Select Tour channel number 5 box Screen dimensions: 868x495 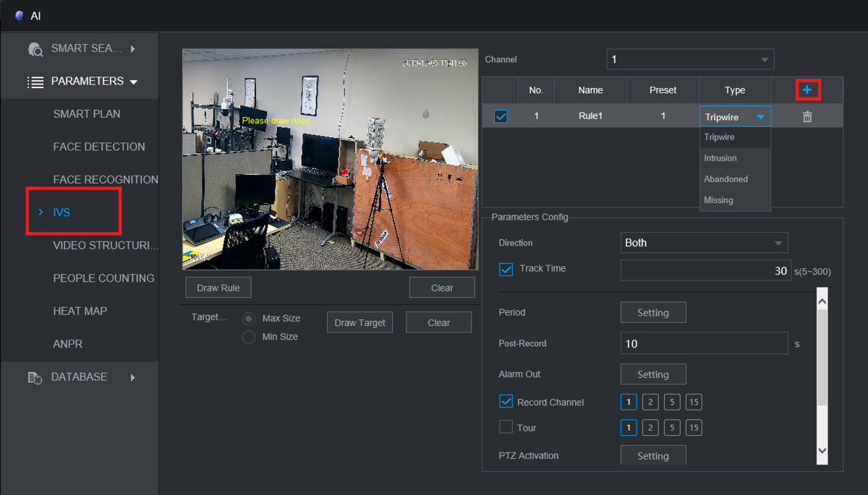pyautogui.click(x=672, y=428)
